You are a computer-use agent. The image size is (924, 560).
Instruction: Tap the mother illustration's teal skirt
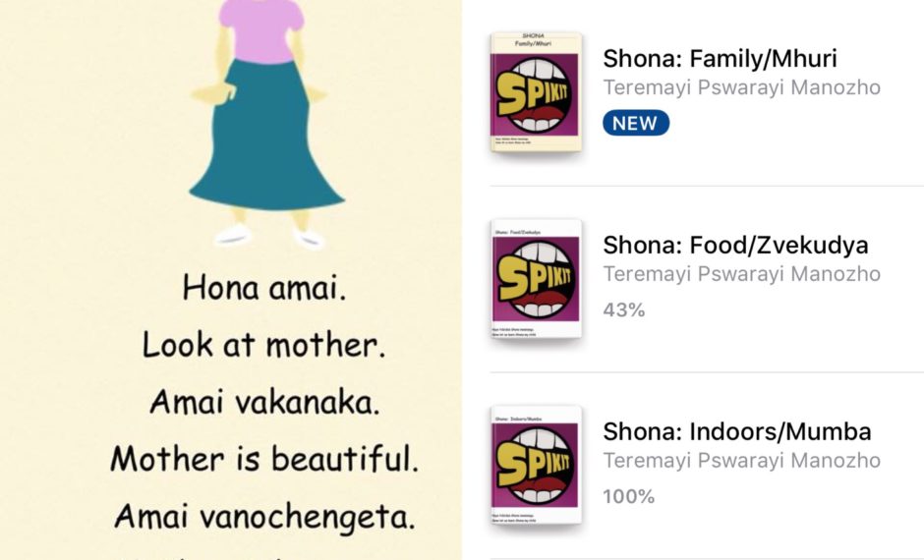point(267,147)
